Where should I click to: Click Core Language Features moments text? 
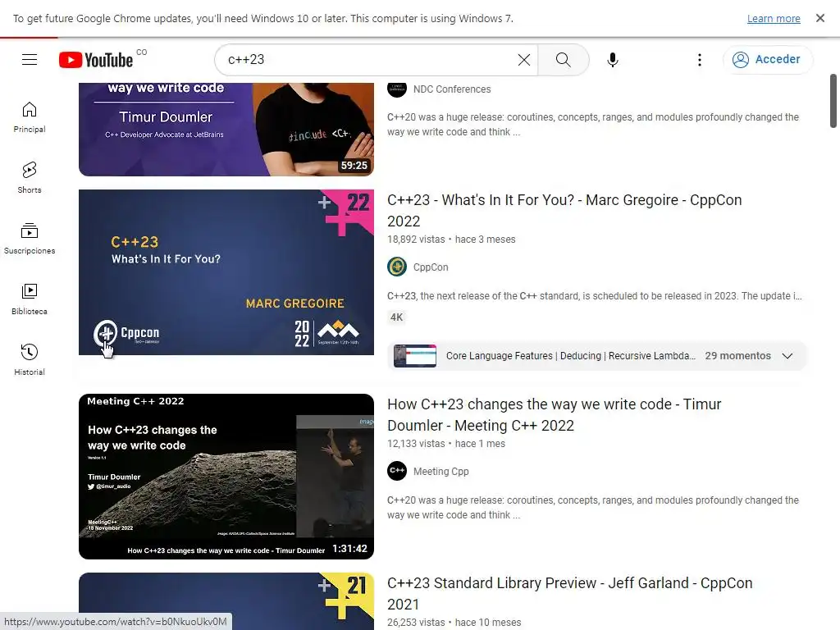[571, 356]
